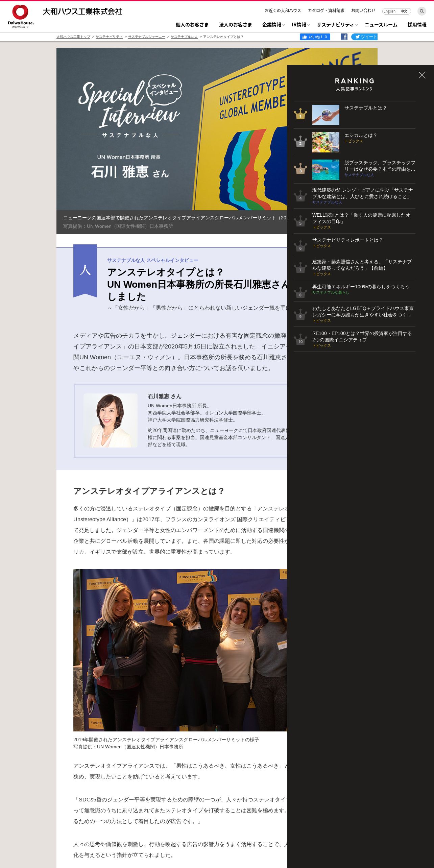Click the Facebook いいね! like button
This screenshot has width=434, height=868.
pos(315,37)
